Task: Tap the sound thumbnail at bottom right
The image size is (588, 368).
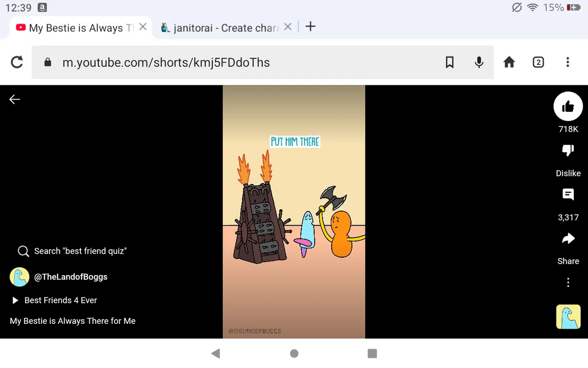Action: [x=568, y=316]
